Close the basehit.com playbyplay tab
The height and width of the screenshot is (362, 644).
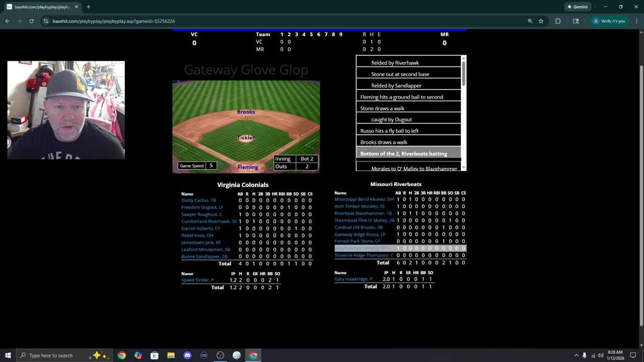click(76, 7)
